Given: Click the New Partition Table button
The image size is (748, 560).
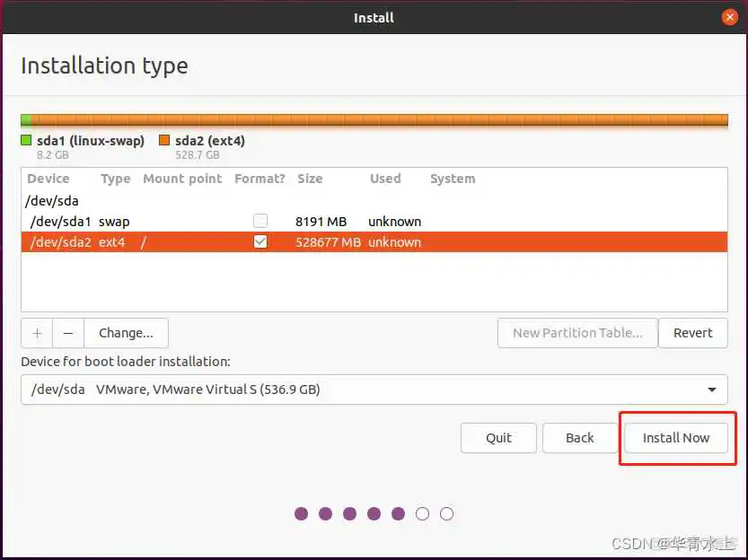Looking at the screenshot, I should (x=577, y=333).
